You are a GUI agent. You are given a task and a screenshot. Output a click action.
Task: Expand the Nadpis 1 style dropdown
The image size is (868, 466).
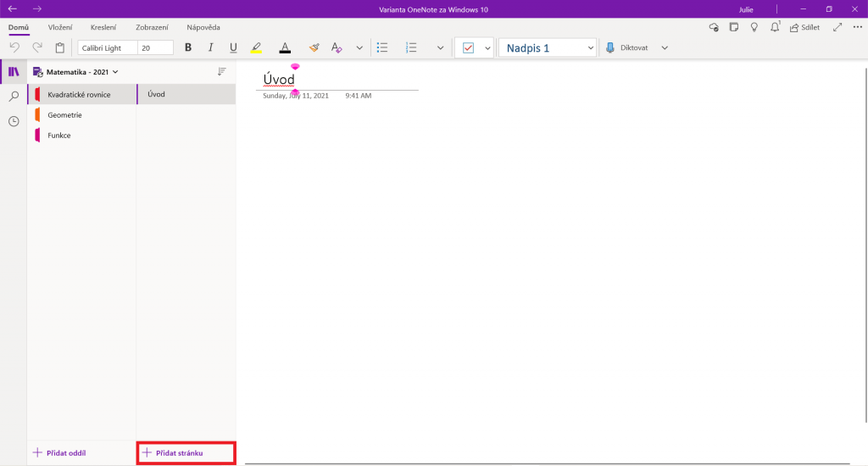coord(590,48)
